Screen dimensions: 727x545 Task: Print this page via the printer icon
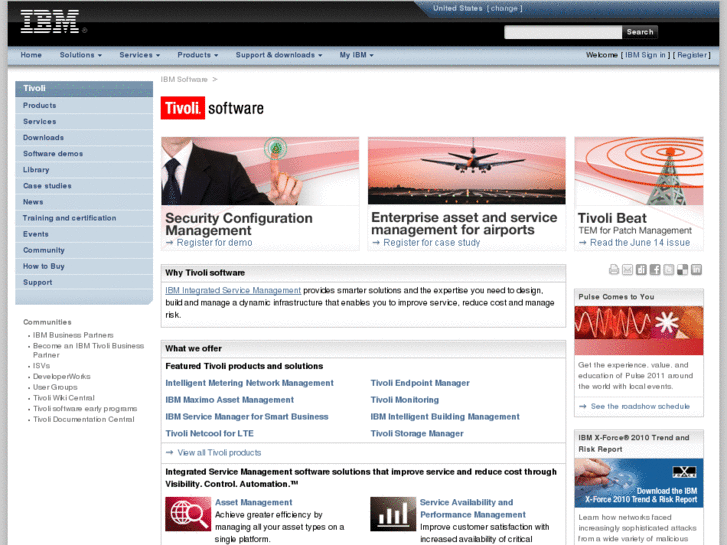point(614,269)
